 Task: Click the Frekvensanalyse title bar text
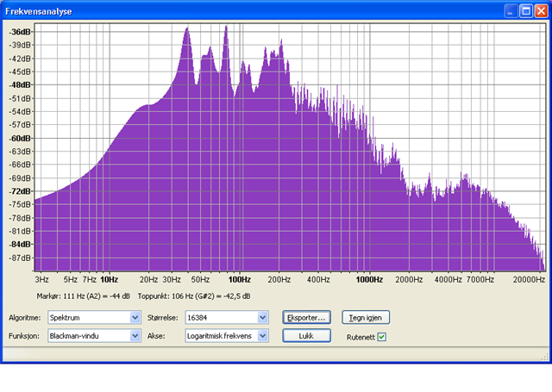(x=39, y=12)
